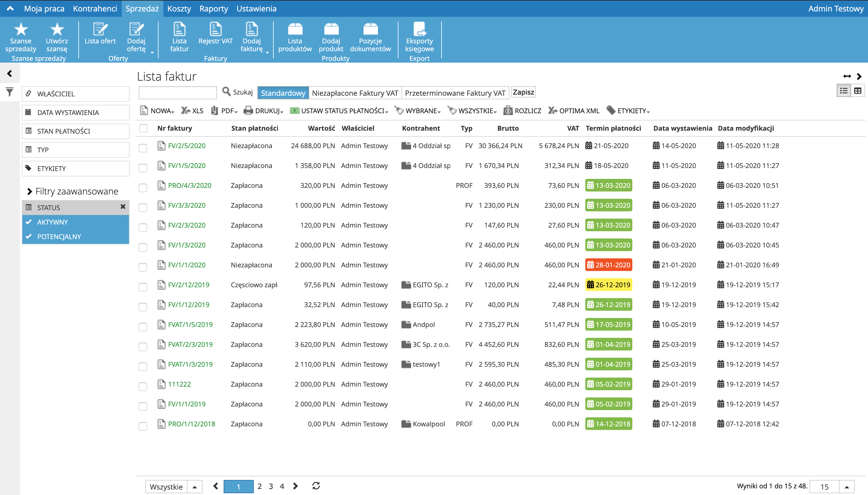
Task: Go to next pagination page arrow
Action: (x=295, y=486)
